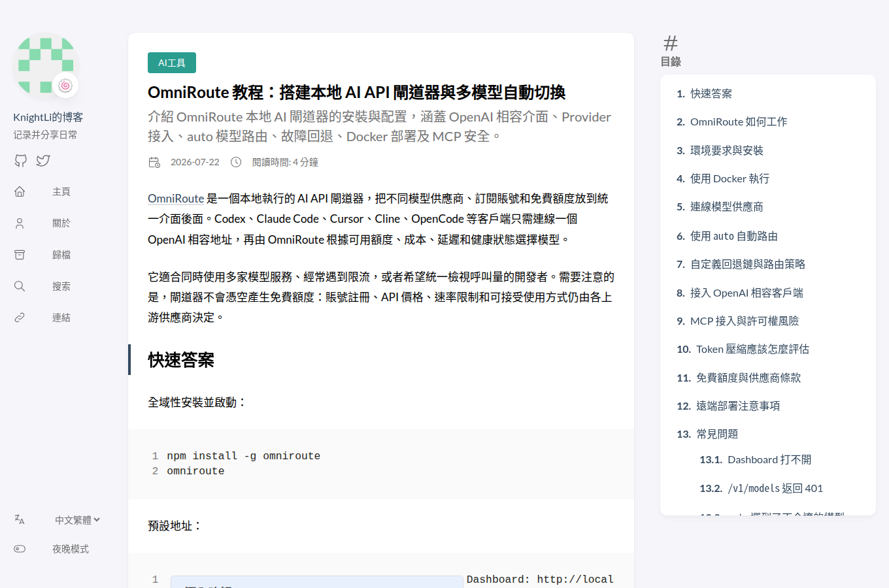Jump to /v1/models 返回 401 subsection
This screenshot has width=889, height=588.
775,488
